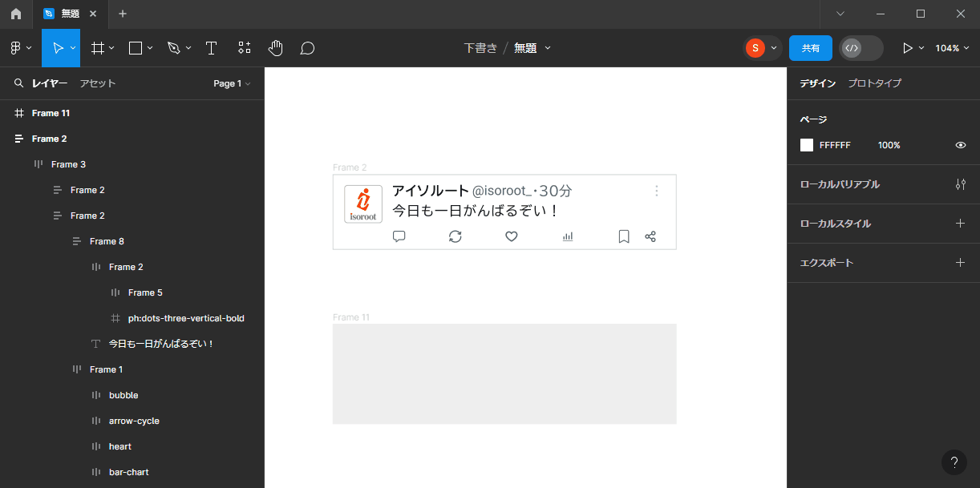Select the gray Frame 11 rectangle on canvas
Viewport: 980px width, 488px height.
pyautogui.click(x=504, y=373)
